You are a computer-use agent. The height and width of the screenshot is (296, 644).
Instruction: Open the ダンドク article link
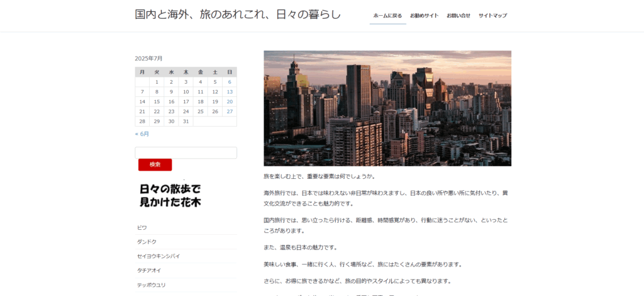[147, 242]
